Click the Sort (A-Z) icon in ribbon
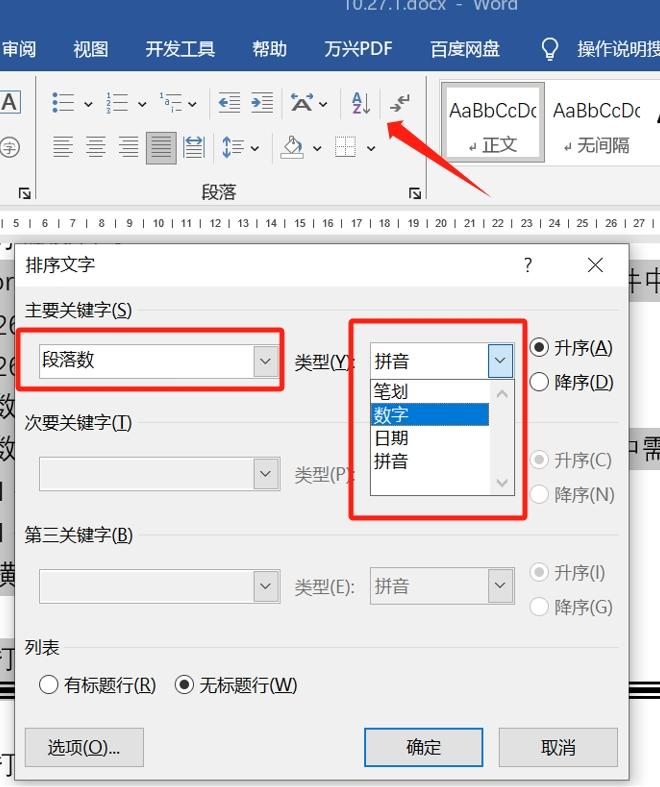This screenshot has height=787, width=660. [x=361, y=103]
